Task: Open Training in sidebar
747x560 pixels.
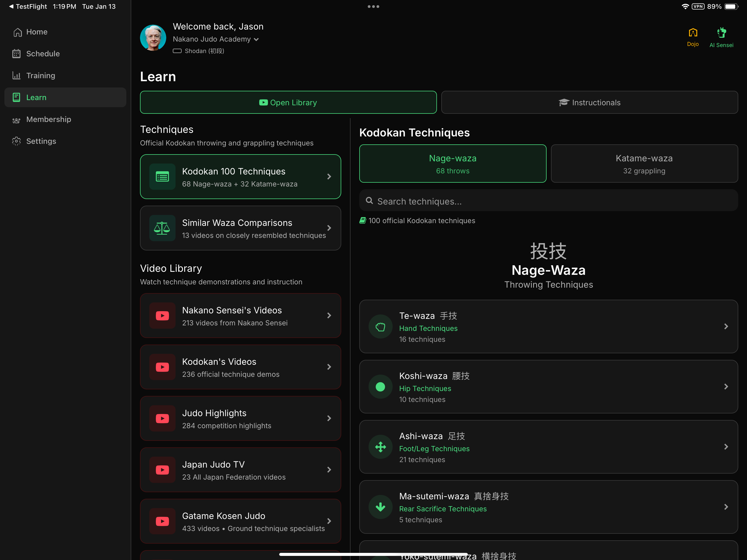Action: (x=65, y=75)
